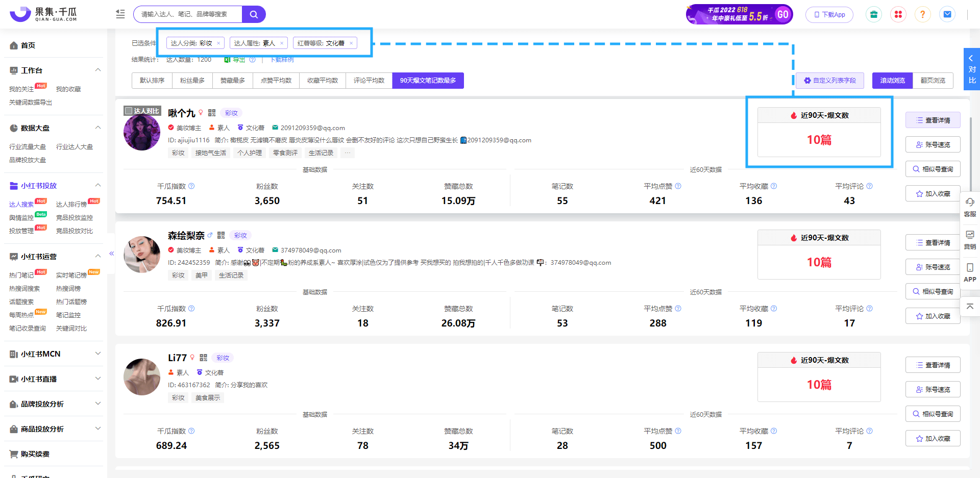Expand more tags for 啾个九
Viewport: 980px width, 478px height.
pos(348,153)
